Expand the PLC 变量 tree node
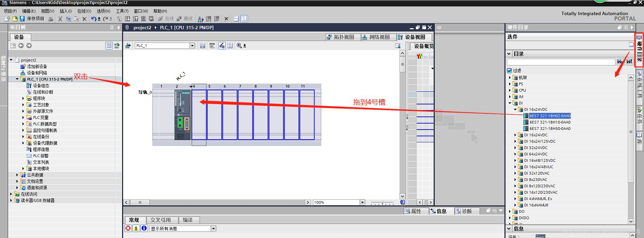 [x=23, y=117]
